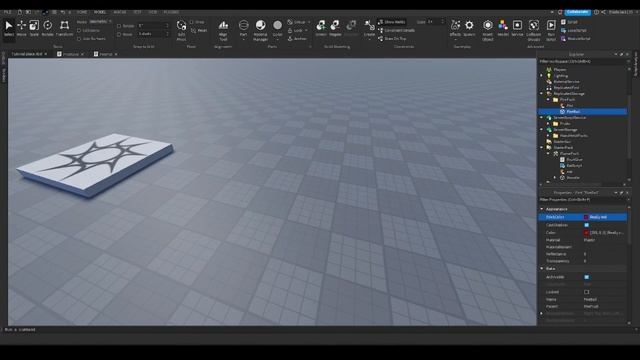Click the Anchor button
The height and width of the screenshot is (360, 640).
pos(297,39)
